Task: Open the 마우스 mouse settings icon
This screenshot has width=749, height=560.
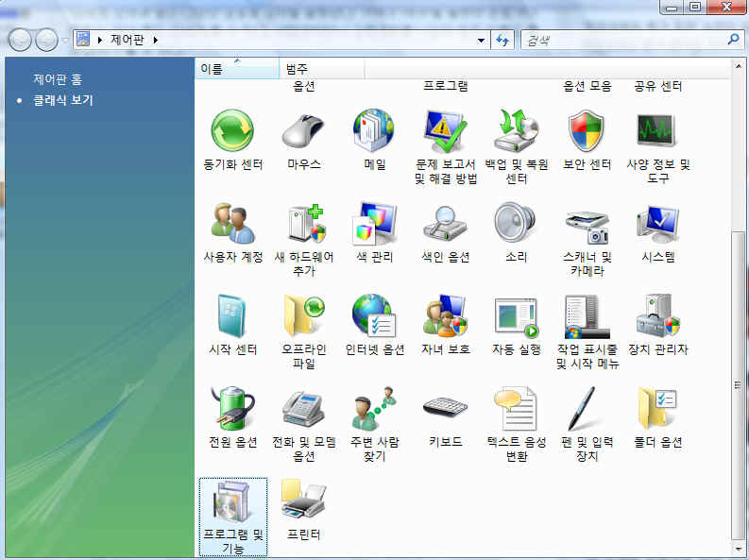Action: tap(304, 131)
